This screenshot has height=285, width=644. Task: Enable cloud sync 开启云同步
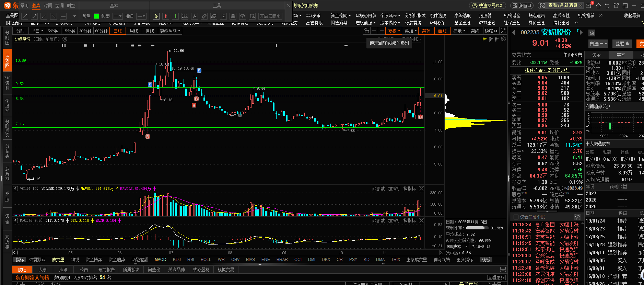point(270,16)
